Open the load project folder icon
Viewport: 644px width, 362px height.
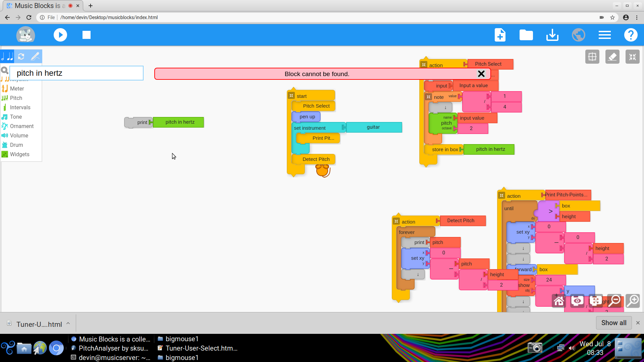click(526, 35)
